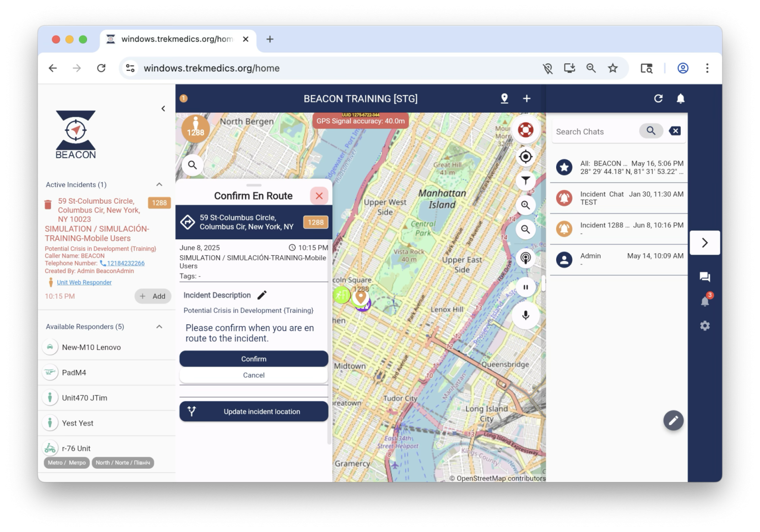
Task: Open the Incident 1288 chat
Action: (618, 229)
